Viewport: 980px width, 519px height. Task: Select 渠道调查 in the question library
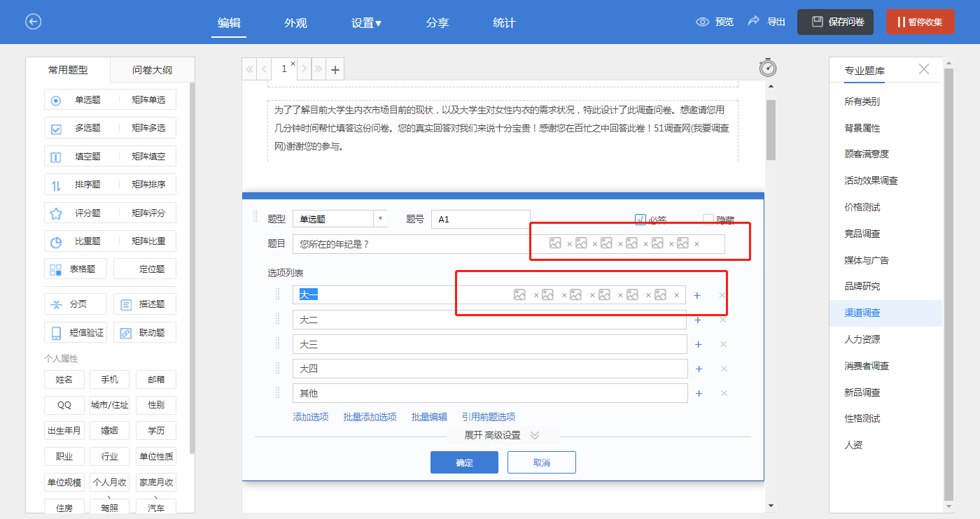pos(862,313)
